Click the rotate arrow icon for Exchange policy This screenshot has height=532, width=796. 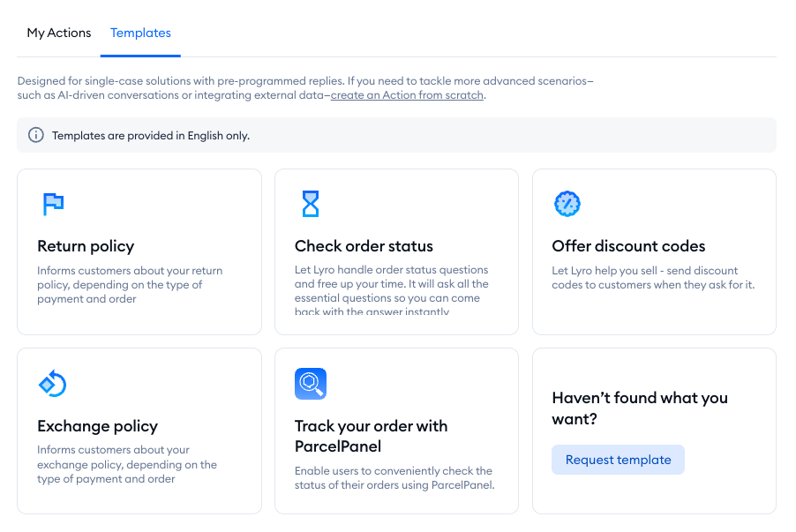click(x=52, y=384)
